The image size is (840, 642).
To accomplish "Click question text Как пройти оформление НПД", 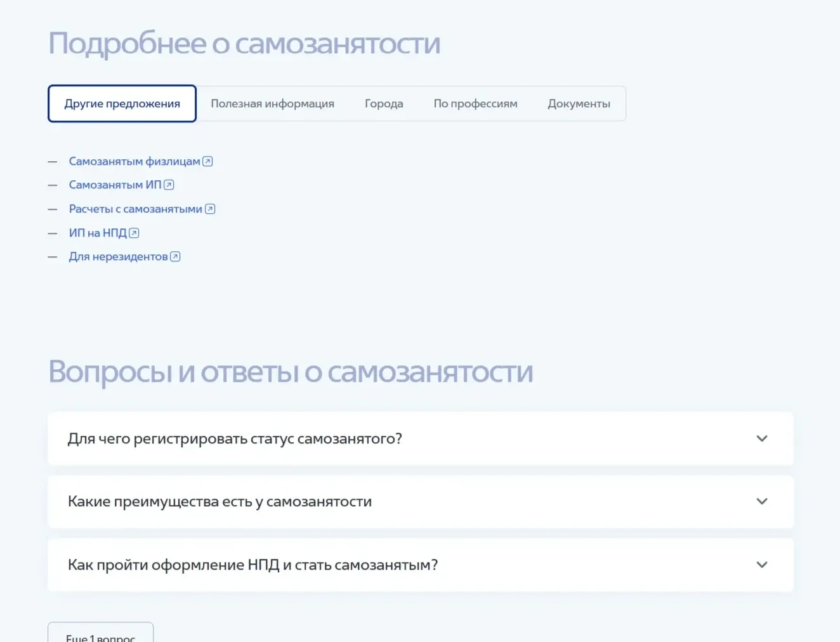I will pos(253,565).
